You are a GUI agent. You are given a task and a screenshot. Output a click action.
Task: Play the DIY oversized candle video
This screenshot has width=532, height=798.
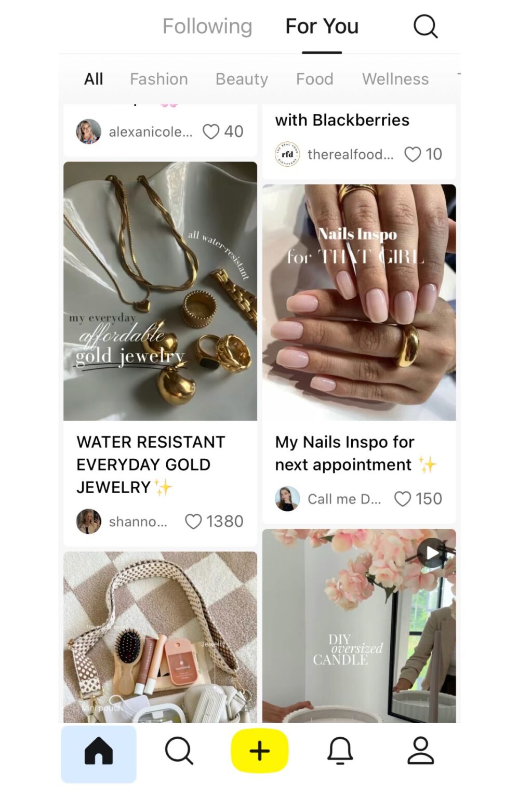pyautogui.click(x=432, y=553)
